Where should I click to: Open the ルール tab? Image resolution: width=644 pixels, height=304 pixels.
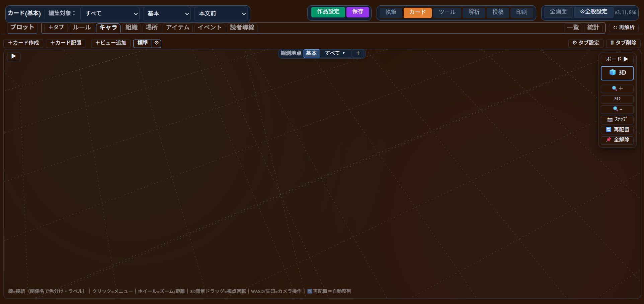(82, 27)
